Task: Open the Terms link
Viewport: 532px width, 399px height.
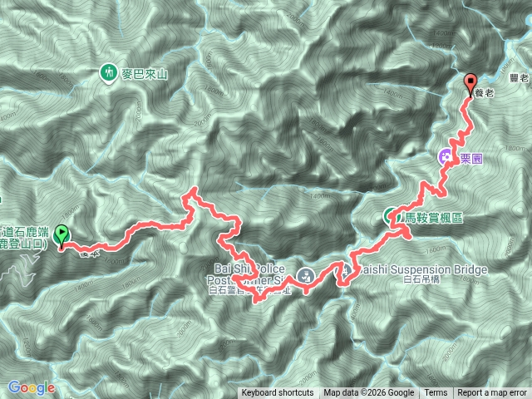Action: [x=436, y=393]
